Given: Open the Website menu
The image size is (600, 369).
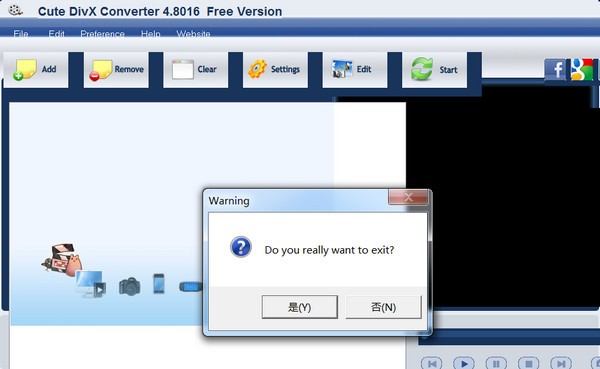Looking at the screenshot, I should [193, 34].
